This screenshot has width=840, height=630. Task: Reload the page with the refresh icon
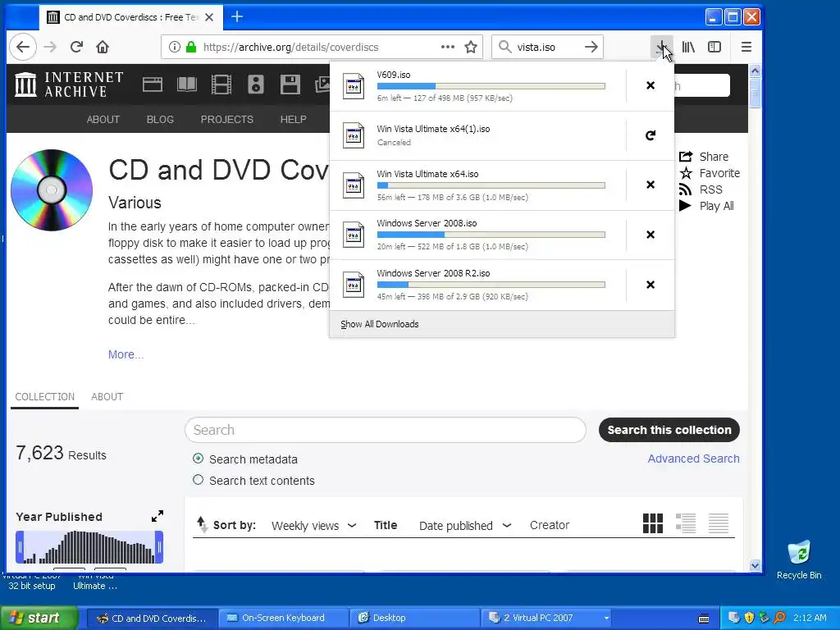coord(76,47)
